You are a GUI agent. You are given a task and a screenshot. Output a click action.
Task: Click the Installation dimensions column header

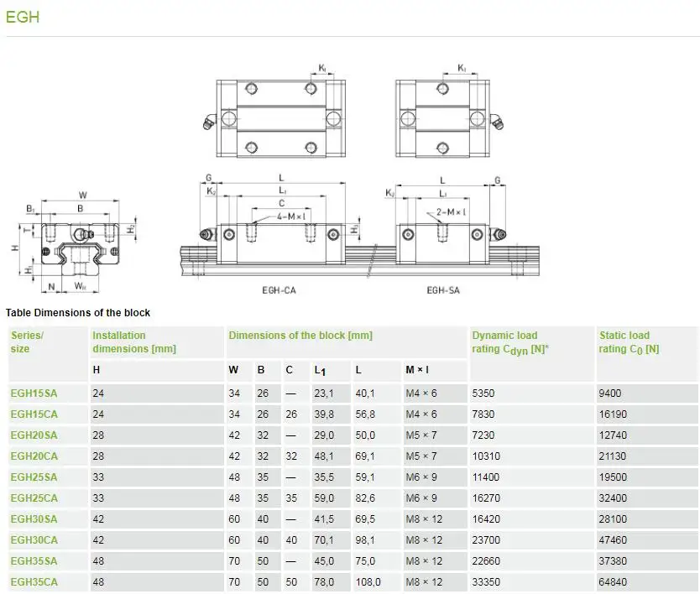134,341
